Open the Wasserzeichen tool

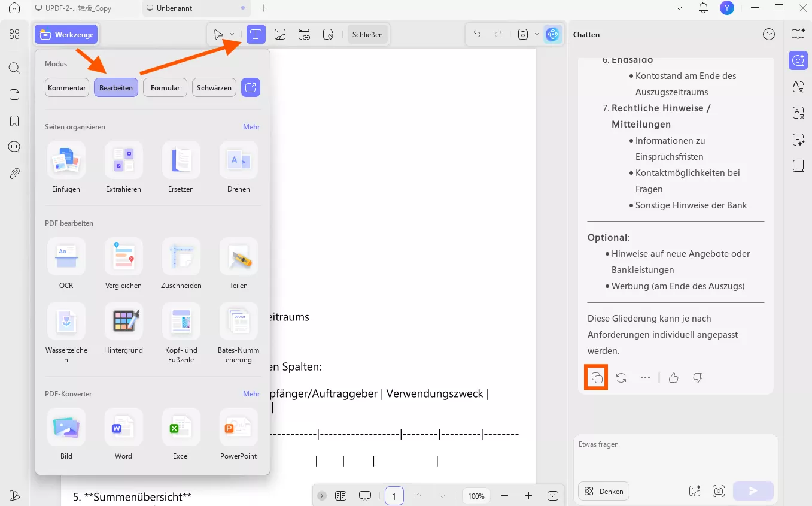[66, 334]
